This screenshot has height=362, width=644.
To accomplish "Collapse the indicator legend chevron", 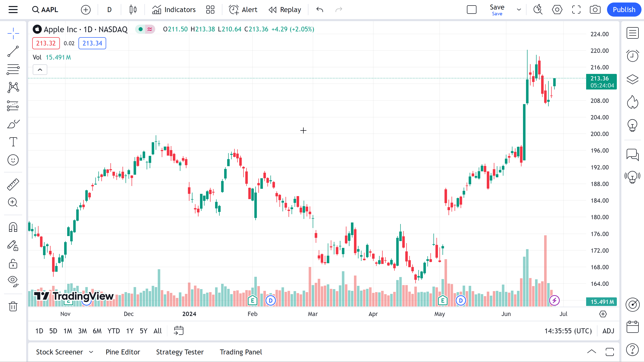I will (40, 70).
